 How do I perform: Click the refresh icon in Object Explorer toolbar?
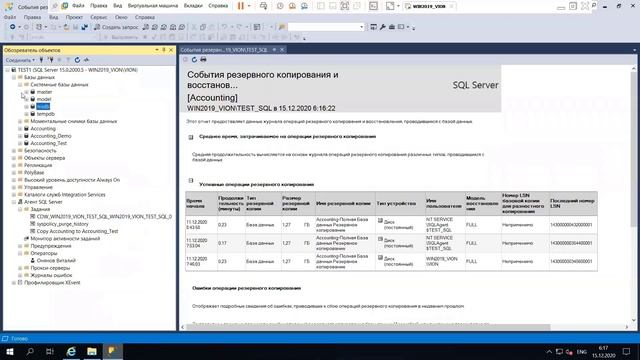click(x=77, y=60)
